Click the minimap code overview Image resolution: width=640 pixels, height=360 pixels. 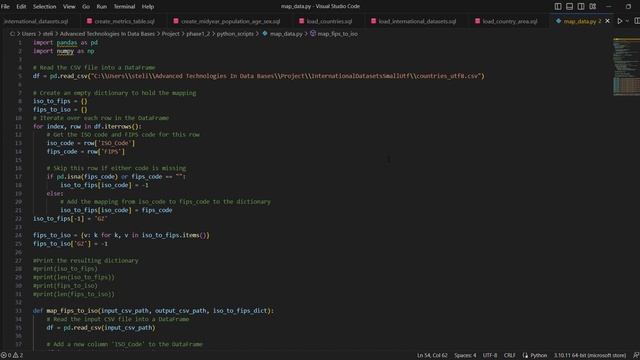click(x=626, y=67)
